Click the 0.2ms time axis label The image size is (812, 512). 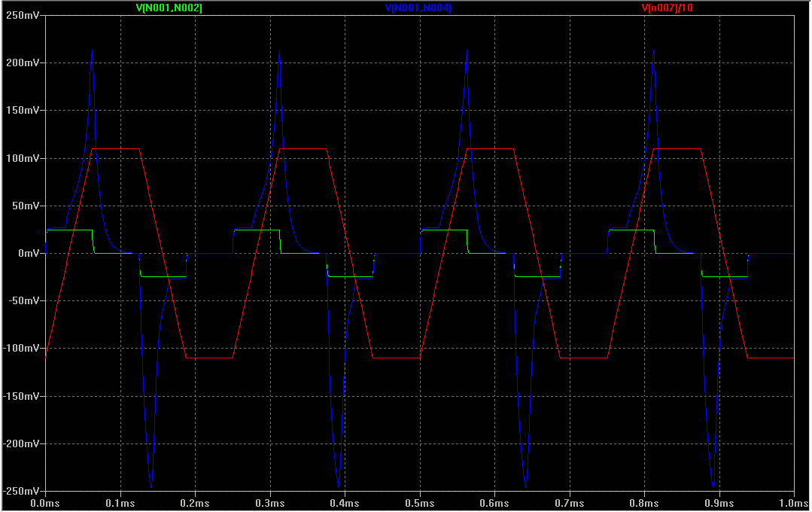point(194,502)
